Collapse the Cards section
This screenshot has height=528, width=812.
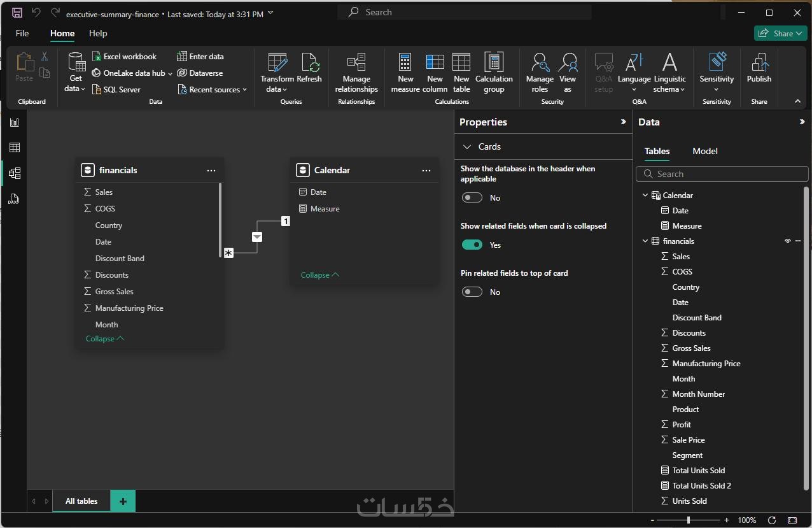466,146
